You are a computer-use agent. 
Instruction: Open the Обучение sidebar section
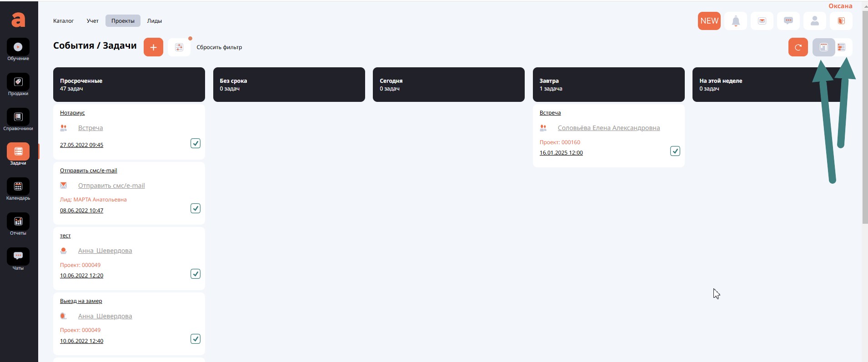coord(18,47)
